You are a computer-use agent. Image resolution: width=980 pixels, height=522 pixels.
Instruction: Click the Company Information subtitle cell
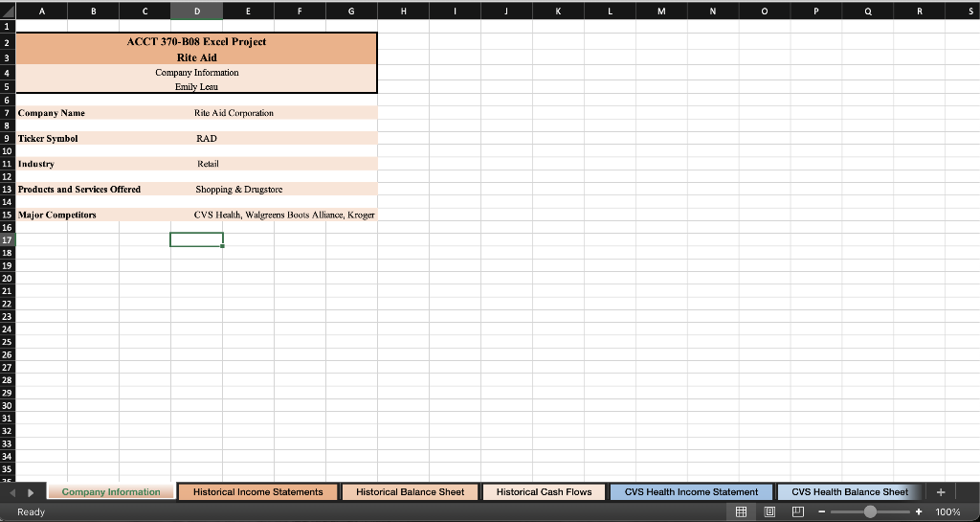[196, 73]
